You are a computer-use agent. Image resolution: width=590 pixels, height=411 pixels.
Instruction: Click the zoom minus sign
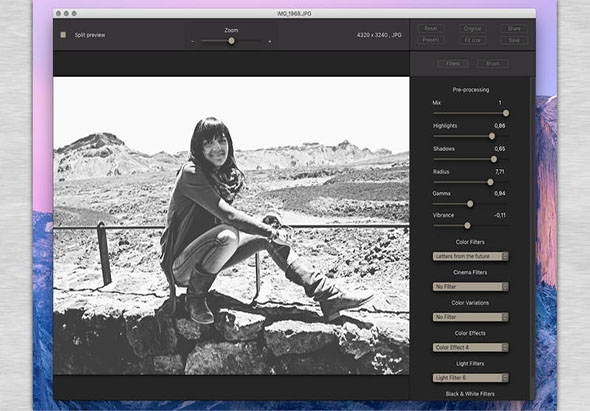[x=193, y=41]
